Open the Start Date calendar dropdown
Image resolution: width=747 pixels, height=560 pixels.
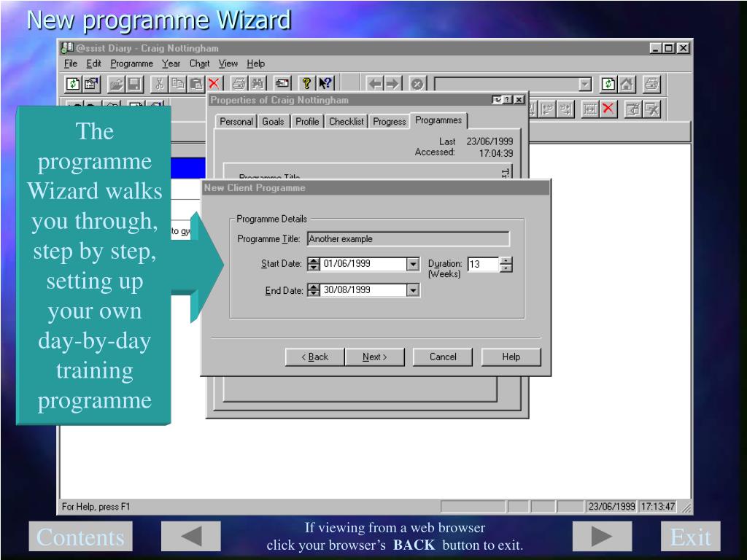(x=413, y=264)
